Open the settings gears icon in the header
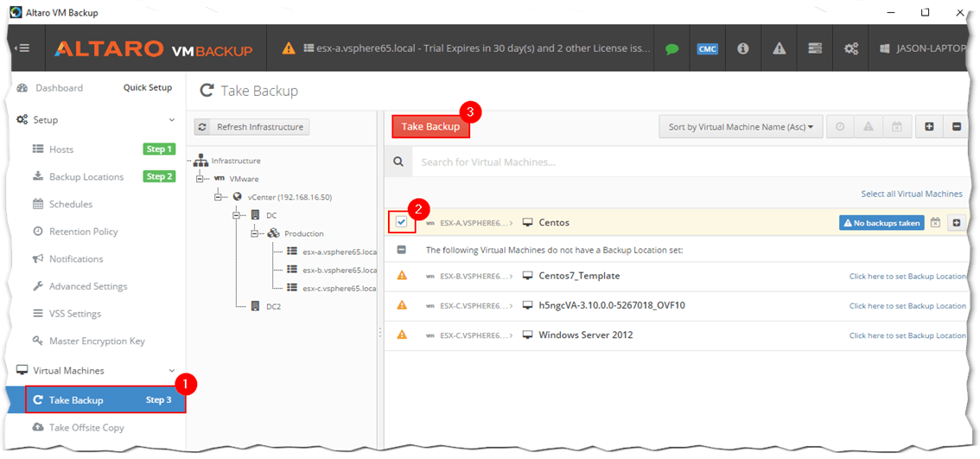 point(850,48)
